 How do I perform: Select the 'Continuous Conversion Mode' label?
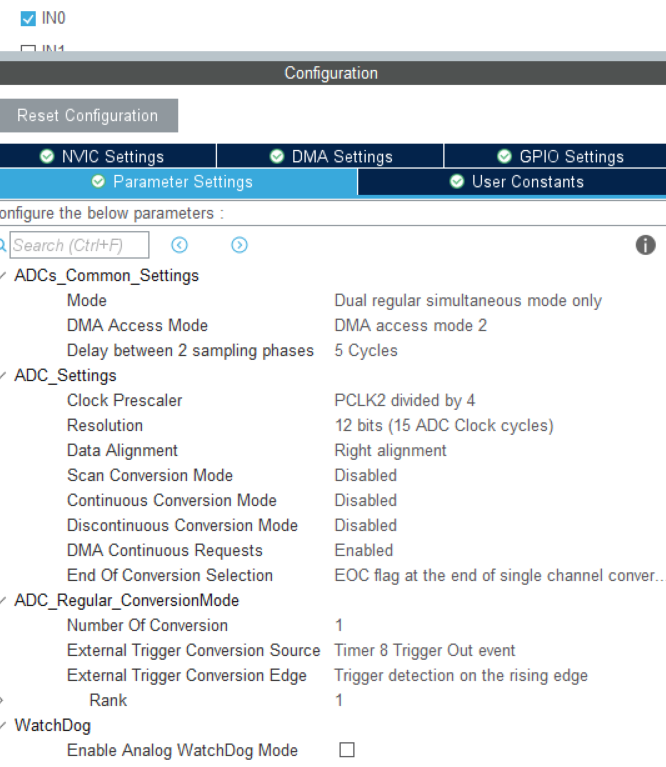(172, 500)
